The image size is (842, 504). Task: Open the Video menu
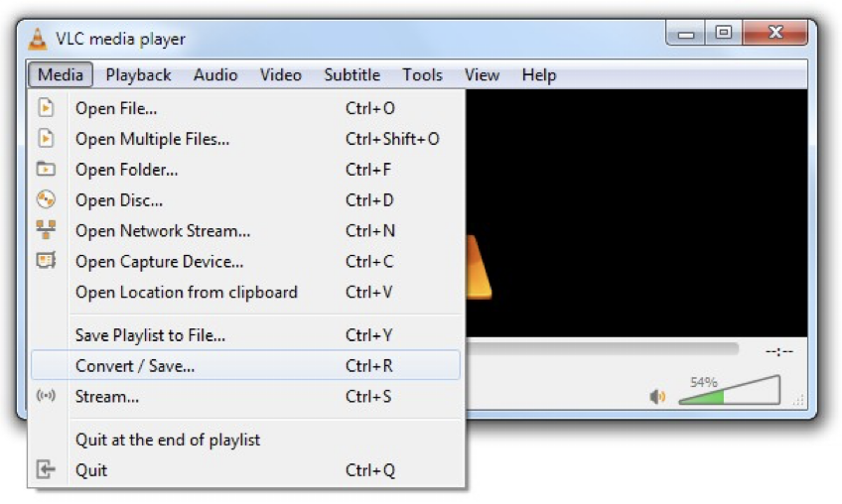point(281,74)
